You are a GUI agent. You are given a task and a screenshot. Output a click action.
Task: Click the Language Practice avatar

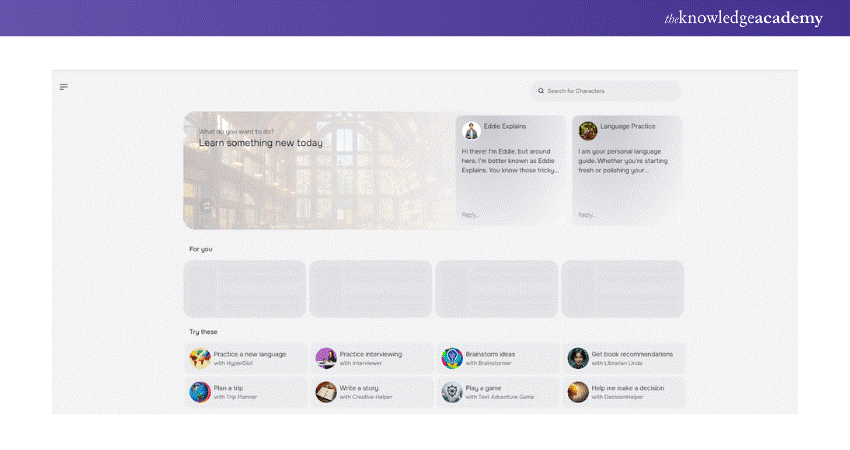[x=588, y=130]
